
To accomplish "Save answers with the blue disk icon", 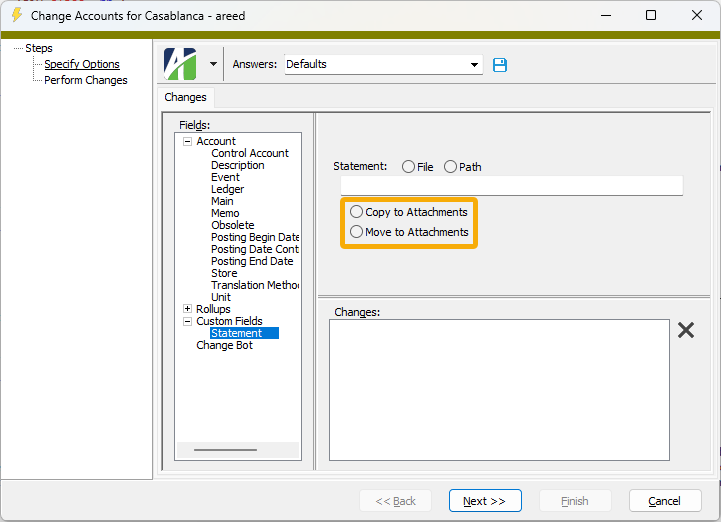I will click(x=500, y=65).
